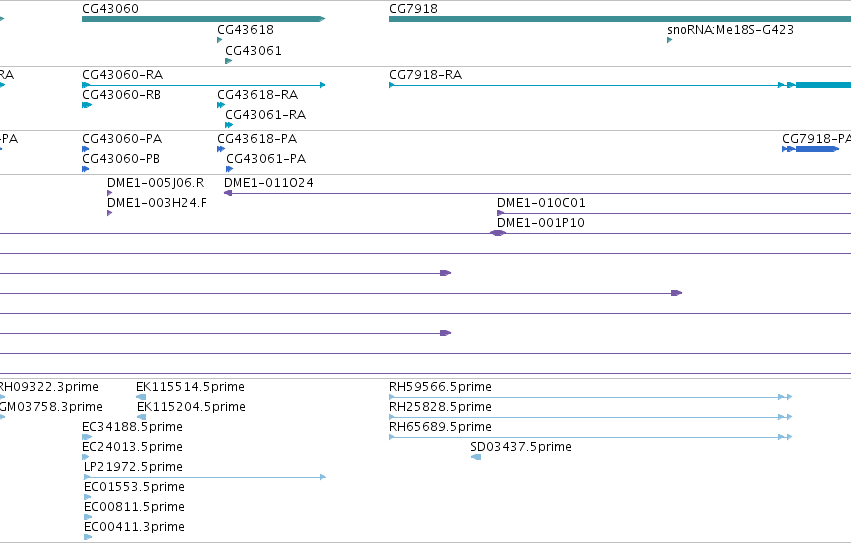Select the CG43618 gene arrow glyph

[220, 40]
